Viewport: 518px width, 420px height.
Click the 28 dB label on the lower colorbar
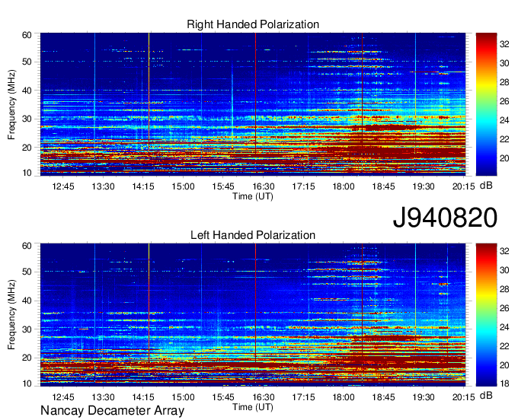pos(504,289)
